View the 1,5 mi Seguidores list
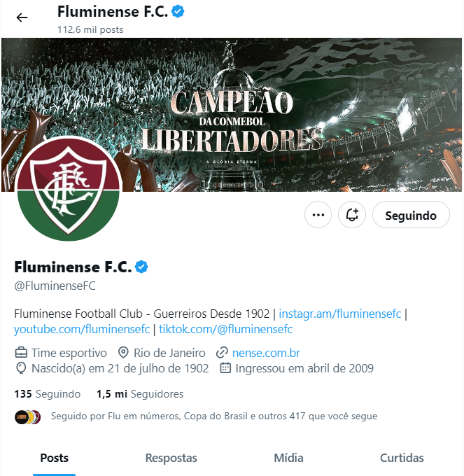Screen dimensions: 464x476 click(x=140, y=393)
